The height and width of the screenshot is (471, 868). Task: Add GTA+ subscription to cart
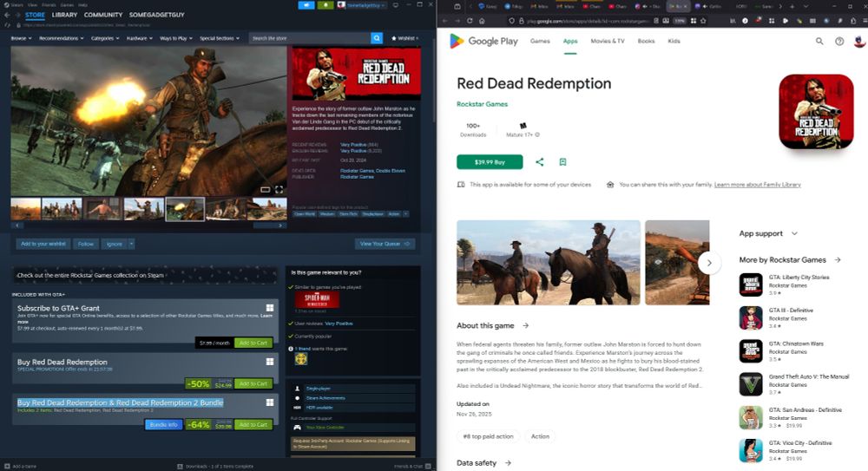[253, 343]
